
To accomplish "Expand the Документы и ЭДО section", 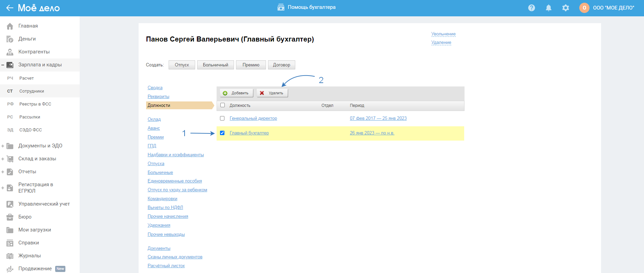I will [x=3, y=146].
